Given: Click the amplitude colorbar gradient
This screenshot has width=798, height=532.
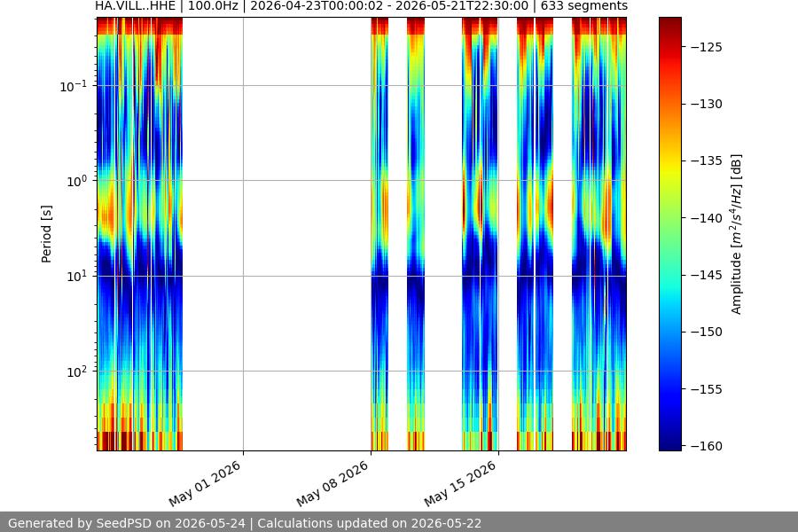Looking at the screenshot, I should pyautogui.click(x=669, y=234).
